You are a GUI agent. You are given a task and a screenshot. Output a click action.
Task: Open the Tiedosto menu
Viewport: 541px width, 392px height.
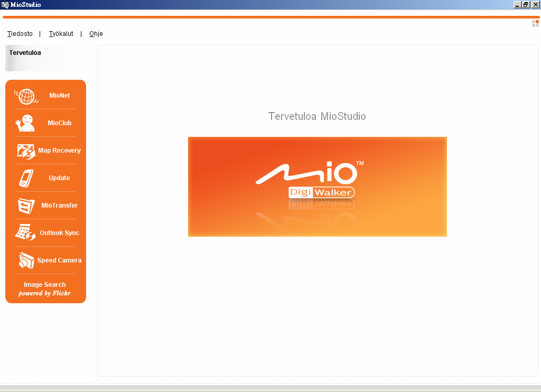tap(20, 34)
